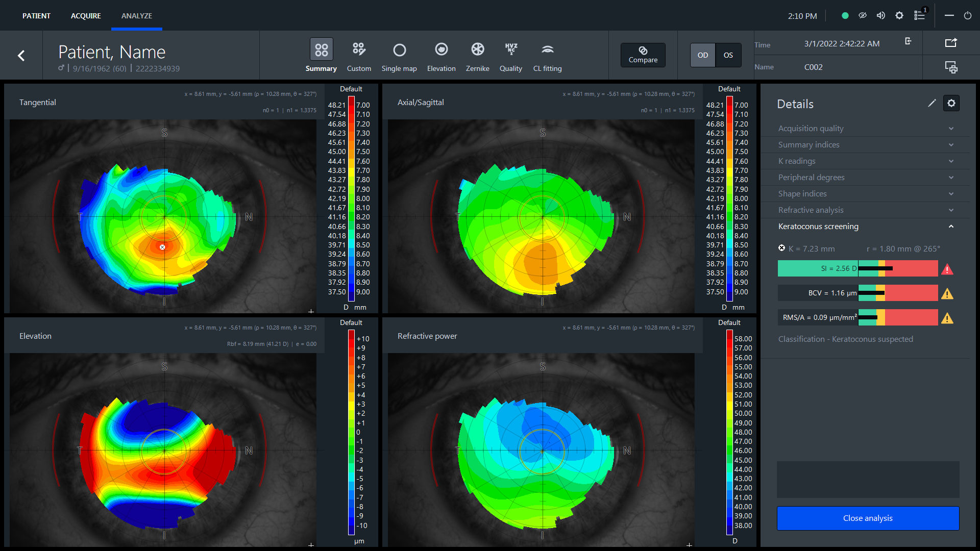Screen dimensions: 980x551
Task: Toggle to OD eye selection
Action: pos(703,55)
